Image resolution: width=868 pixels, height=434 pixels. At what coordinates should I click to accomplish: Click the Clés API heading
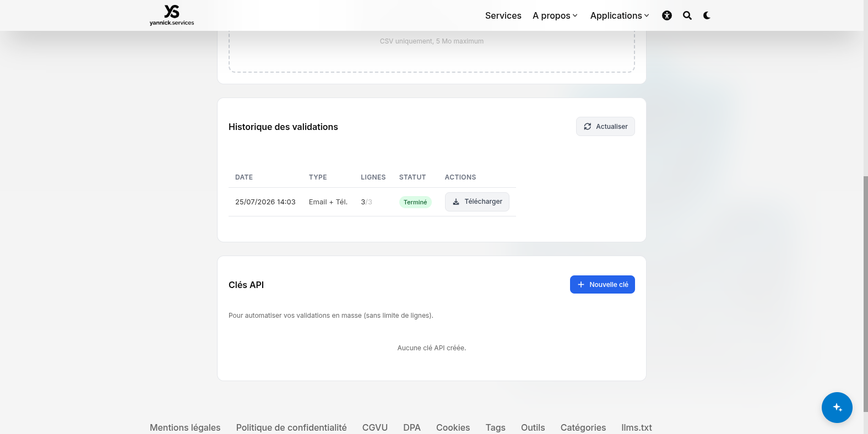pyautogui.click(x=246, y=285)
